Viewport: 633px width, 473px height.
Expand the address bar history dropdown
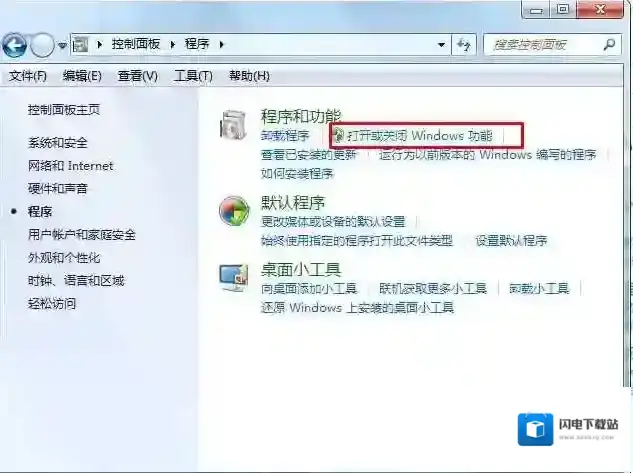tap(441, 45)
